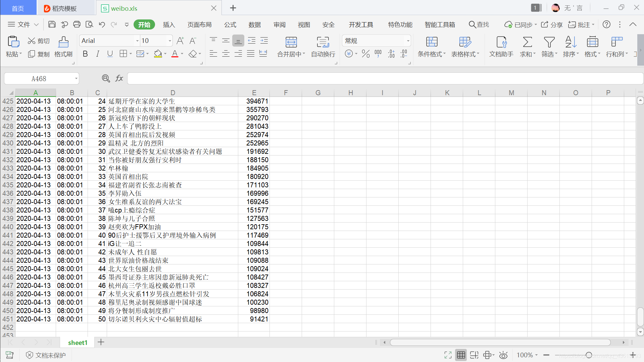Click the percent style icon
The image size is (644, 362).
tap(366, 54)
